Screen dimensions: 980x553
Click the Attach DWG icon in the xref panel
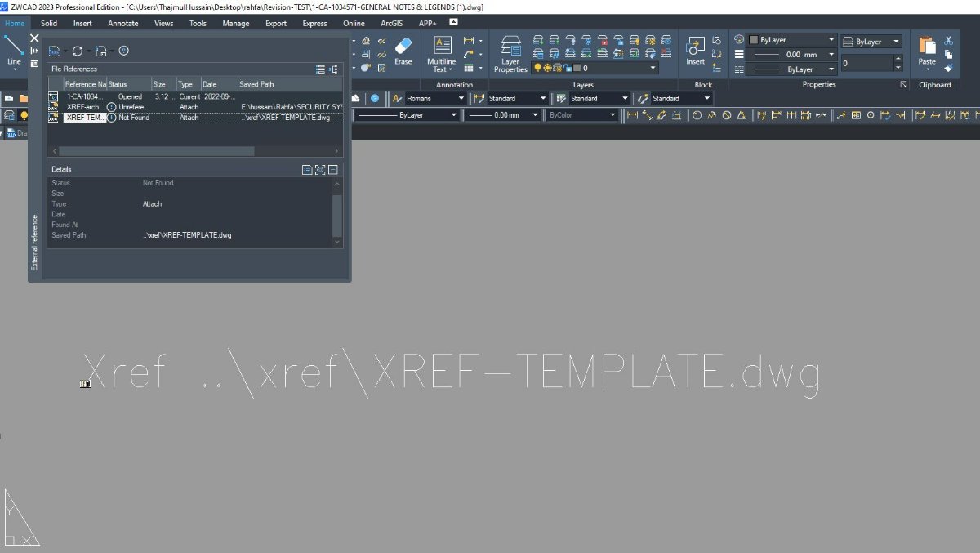click(54, 51)
